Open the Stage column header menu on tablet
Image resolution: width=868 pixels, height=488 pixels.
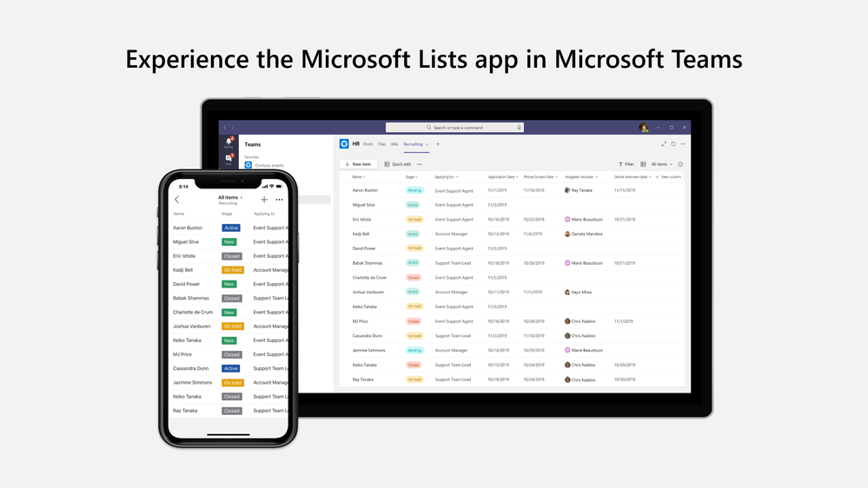click(x=411, y=177)
